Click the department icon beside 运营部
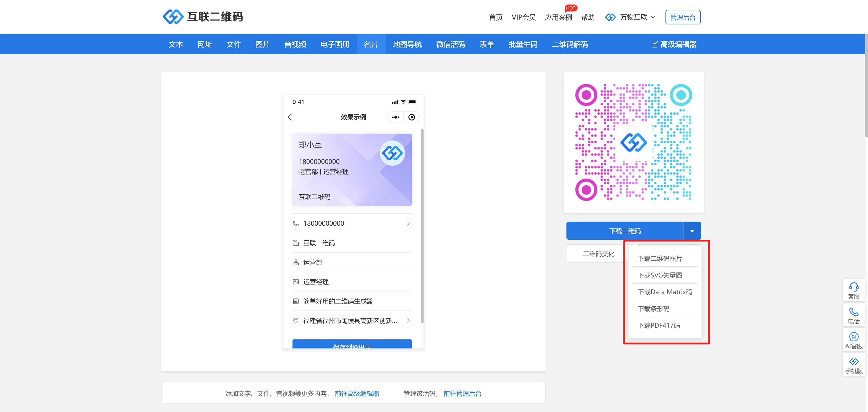This screenshot has width=868, height=412. (296, 262)
